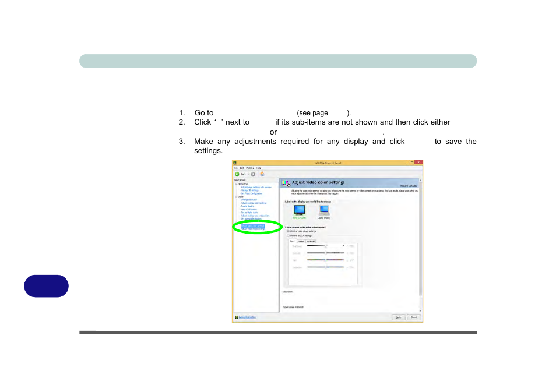Select 'With the video player settings' radio
Image resolution: width=556 pixels, height=392 pixels.
[x=287, y=231]
